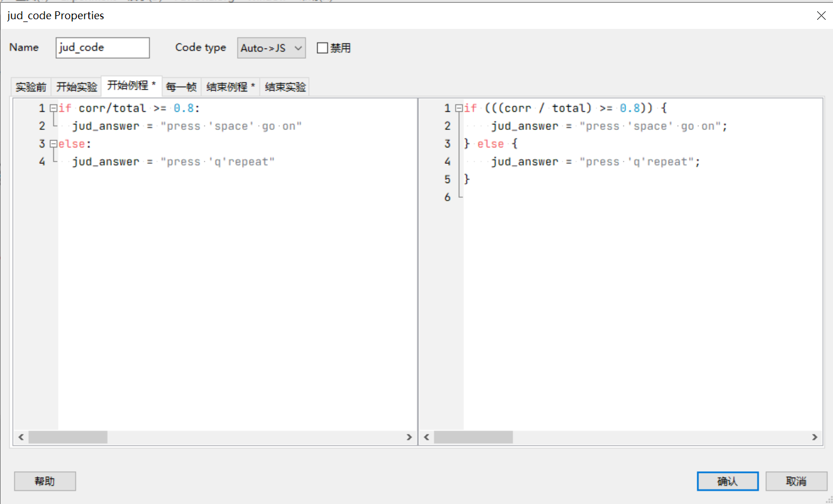Click Python string "press 'space' go on"

click(x=231, y=126)
